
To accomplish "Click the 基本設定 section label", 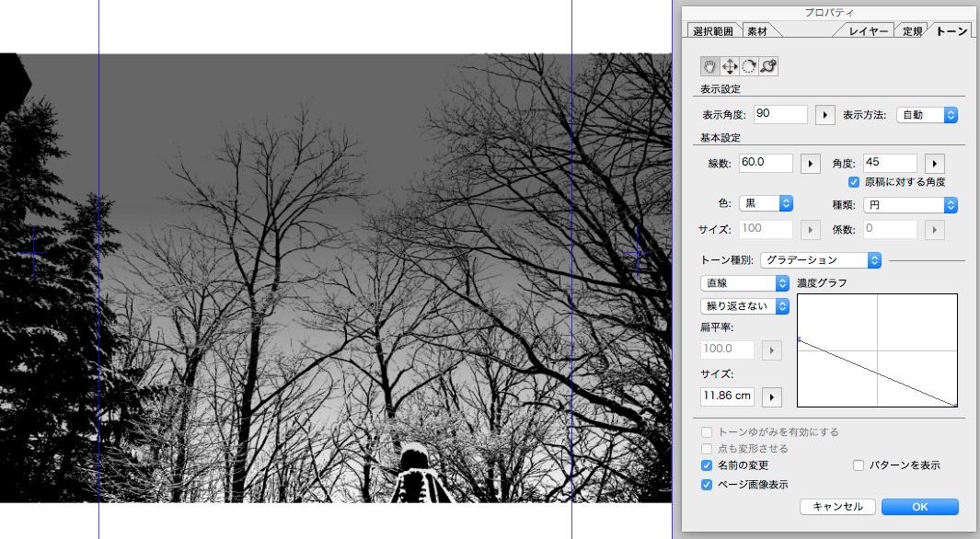I will pos(720,137).
